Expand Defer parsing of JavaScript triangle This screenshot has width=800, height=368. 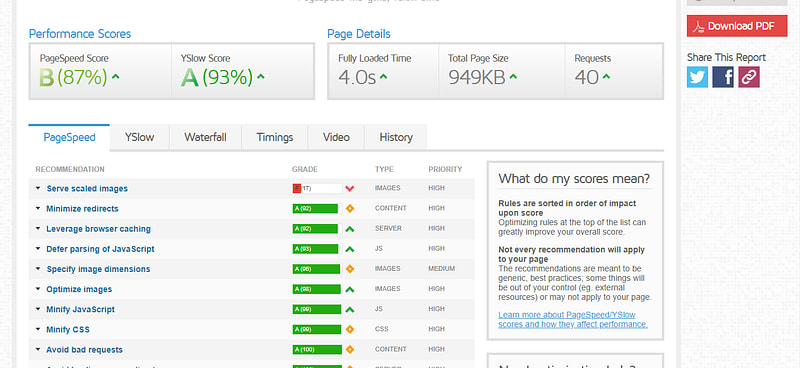[x=38, y=249]
